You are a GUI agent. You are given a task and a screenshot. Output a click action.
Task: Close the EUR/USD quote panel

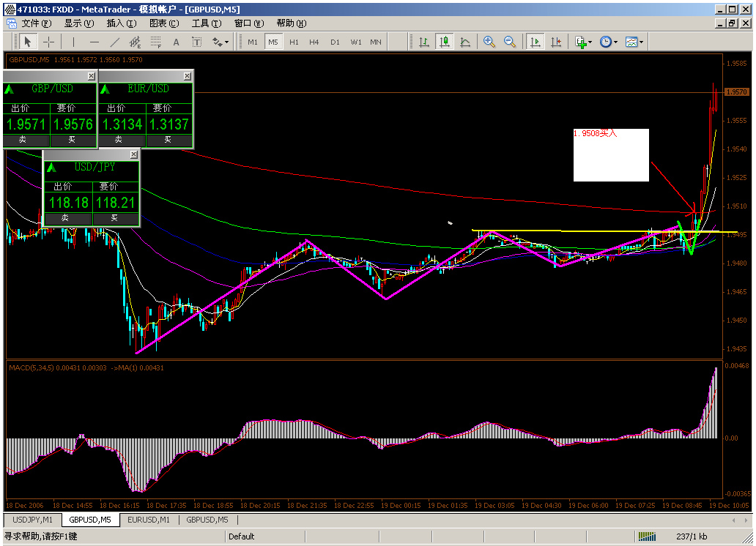point(187,76)
